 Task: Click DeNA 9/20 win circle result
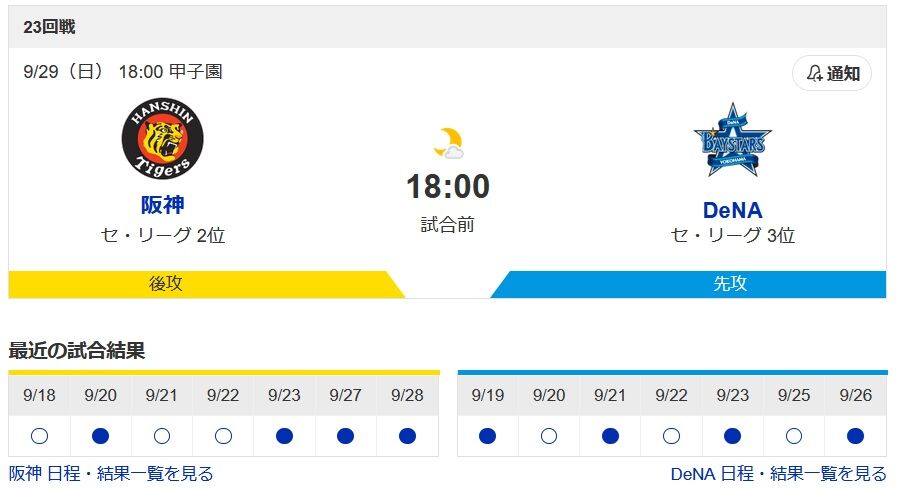click(549, 436)
